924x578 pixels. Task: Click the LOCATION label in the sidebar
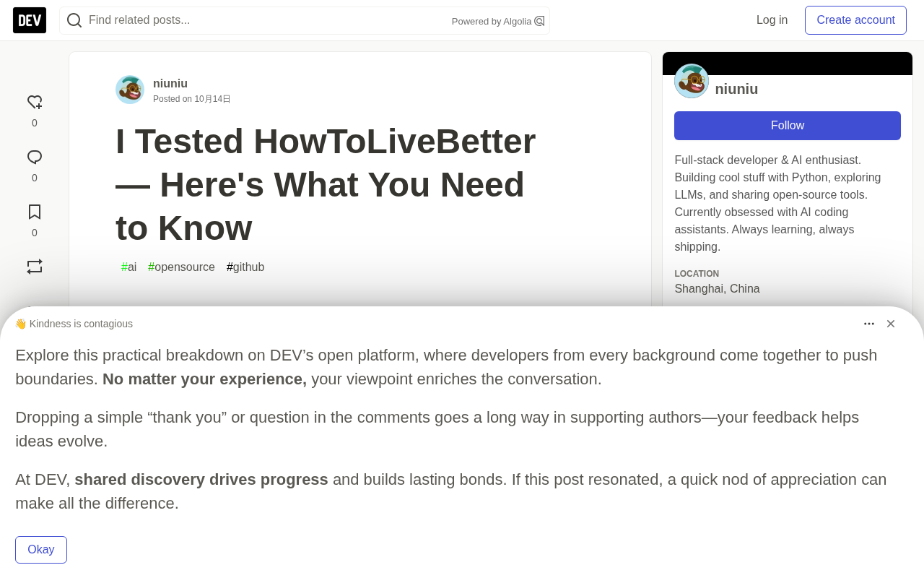point(697,274)
